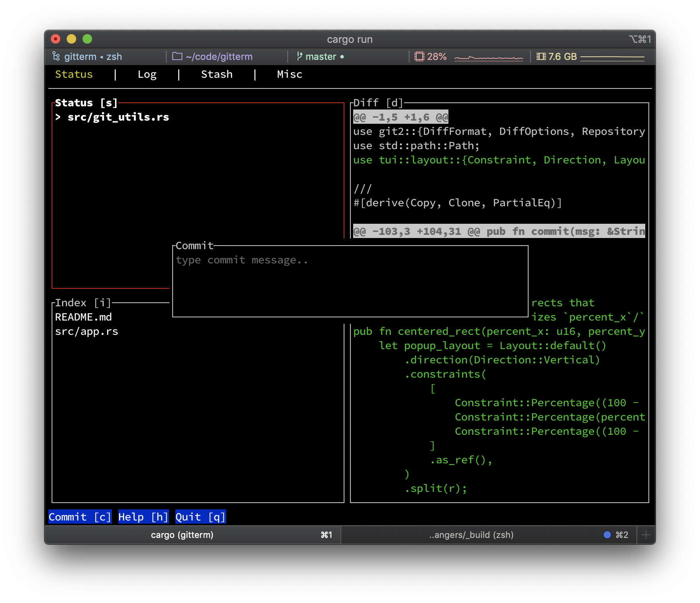The width and height of the screenshot is (700, 603).
Task: Click the gitterm zsh session label
Action: click(93, 57)
